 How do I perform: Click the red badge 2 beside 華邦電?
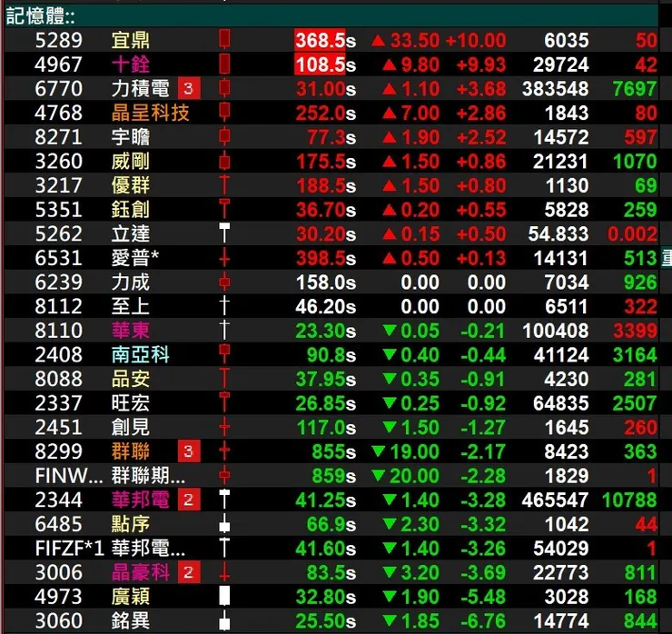coord(189,500)
